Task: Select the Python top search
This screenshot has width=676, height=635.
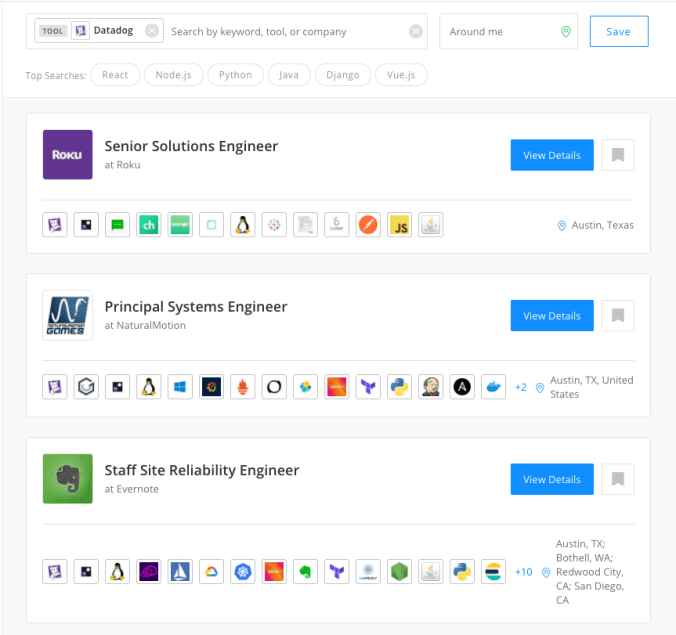Action: 235,75
